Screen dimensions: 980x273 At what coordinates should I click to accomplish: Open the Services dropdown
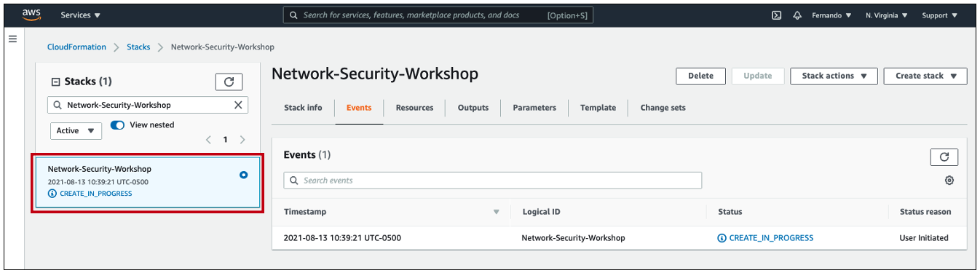(x=81, y=15)
